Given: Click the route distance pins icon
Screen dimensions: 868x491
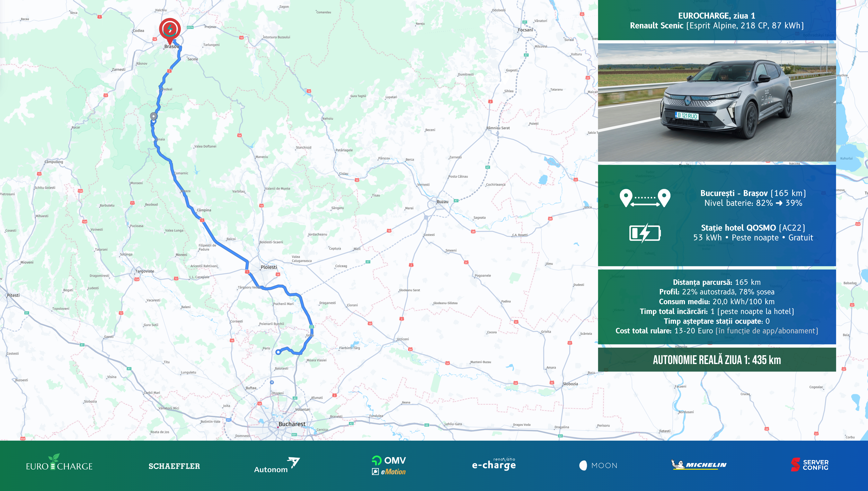Looking at the screenshot, I should tap(645, 198).
